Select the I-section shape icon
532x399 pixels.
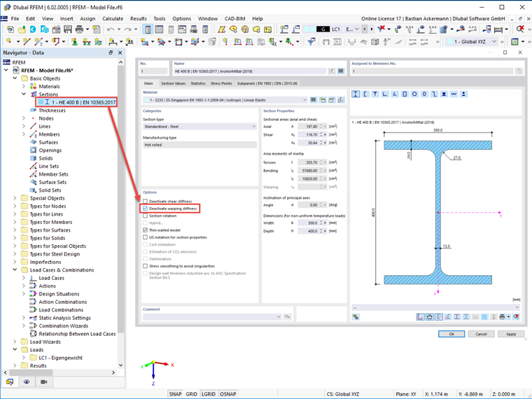[x=356, y=94]
